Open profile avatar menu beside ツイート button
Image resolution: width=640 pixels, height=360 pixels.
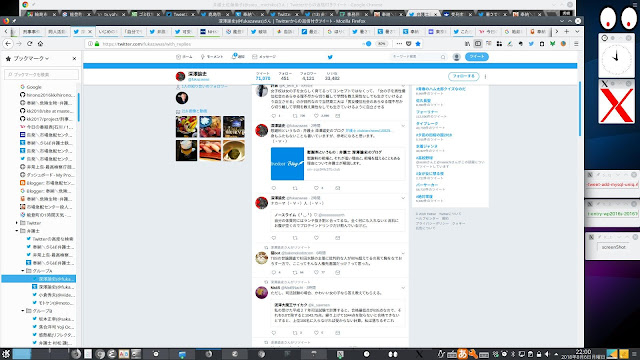coord(456,57)
